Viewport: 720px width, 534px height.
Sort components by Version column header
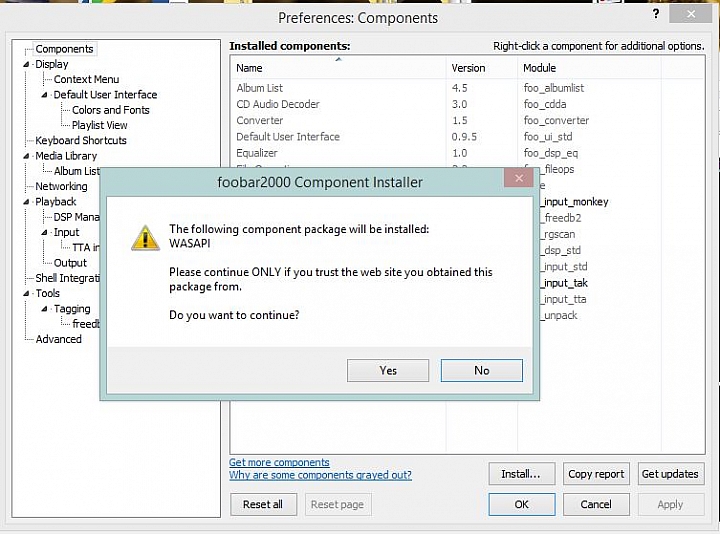tap(481, 68)
